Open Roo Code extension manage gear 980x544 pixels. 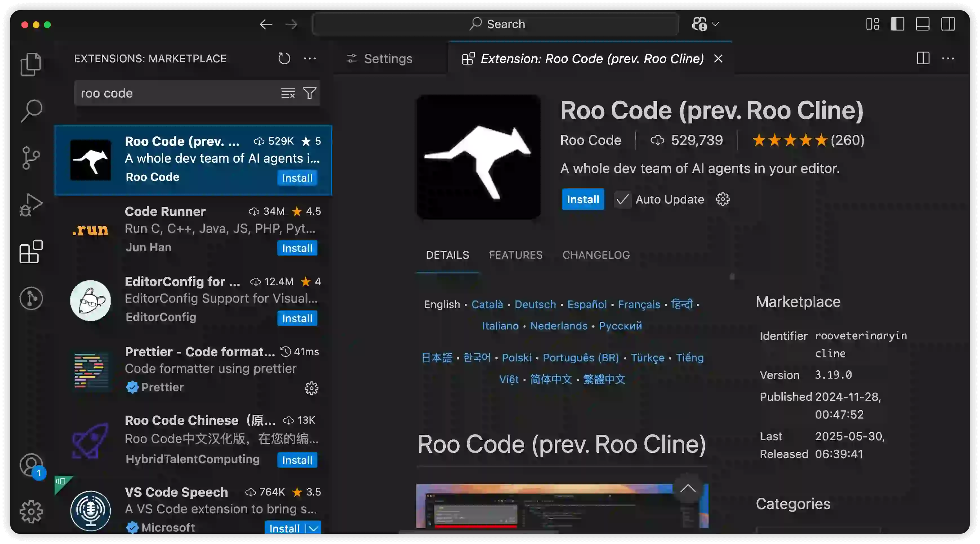click(723, 199)
